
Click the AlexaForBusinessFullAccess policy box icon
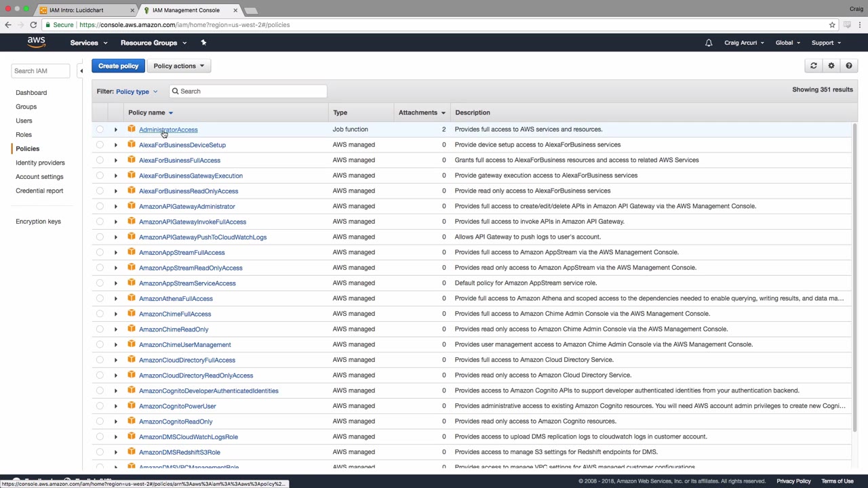click(132, 160)
